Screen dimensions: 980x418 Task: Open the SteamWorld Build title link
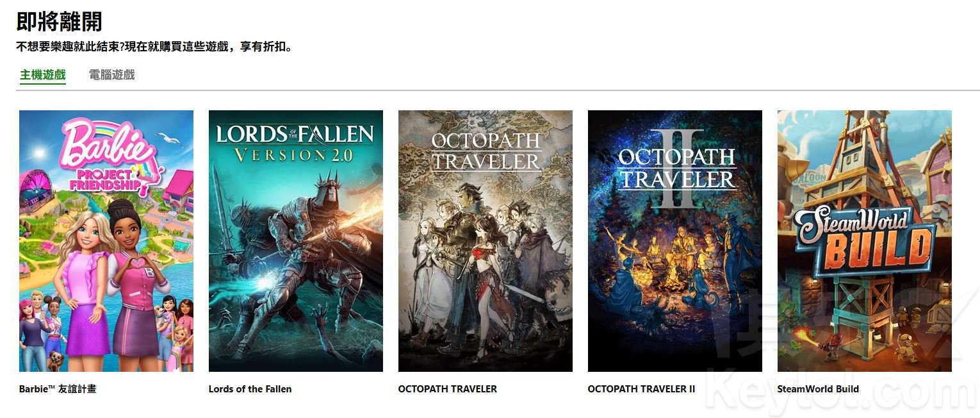coord(818,389)
